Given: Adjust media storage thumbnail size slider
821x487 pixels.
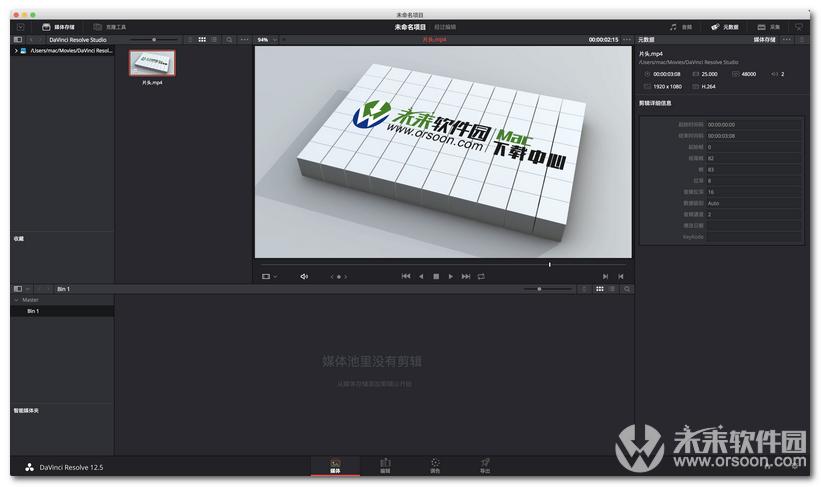Looking at the screenshot, I should point(154,39).
